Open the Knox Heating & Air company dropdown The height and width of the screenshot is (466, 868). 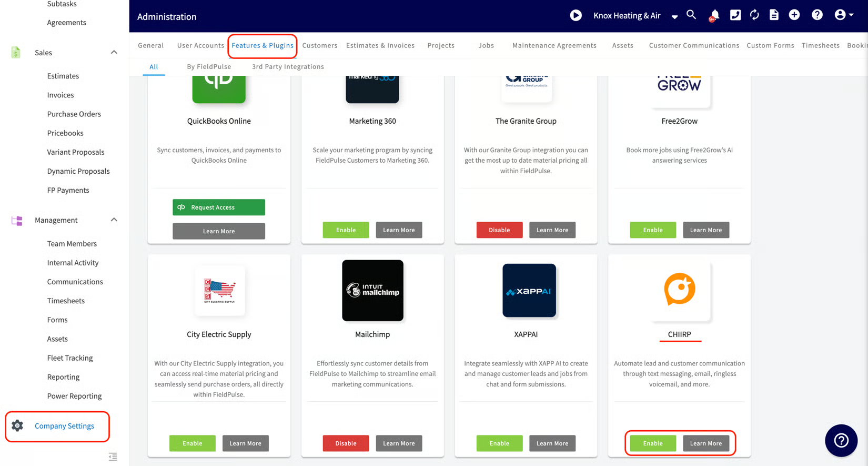pyautogui.click(x=635, y=16)
